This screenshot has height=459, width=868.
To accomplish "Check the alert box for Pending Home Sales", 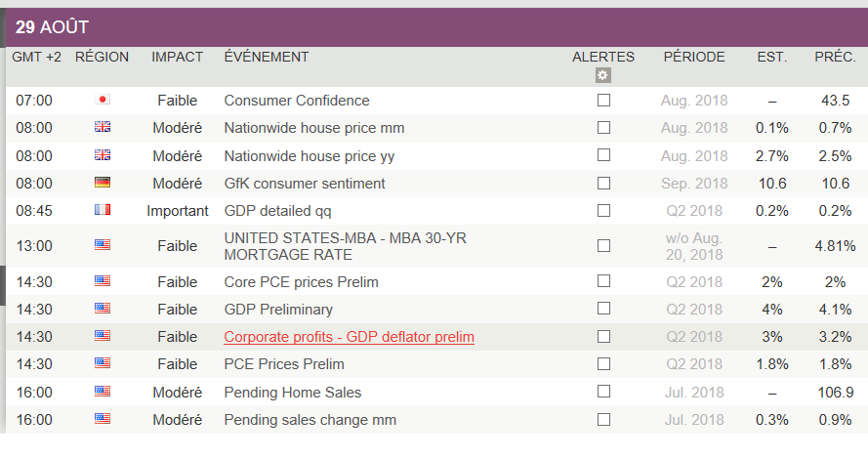I will [603, 392].
